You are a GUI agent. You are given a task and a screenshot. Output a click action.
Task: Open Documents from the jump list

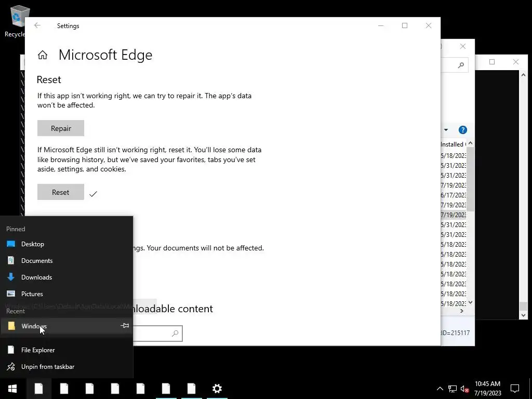coord(66,261)
